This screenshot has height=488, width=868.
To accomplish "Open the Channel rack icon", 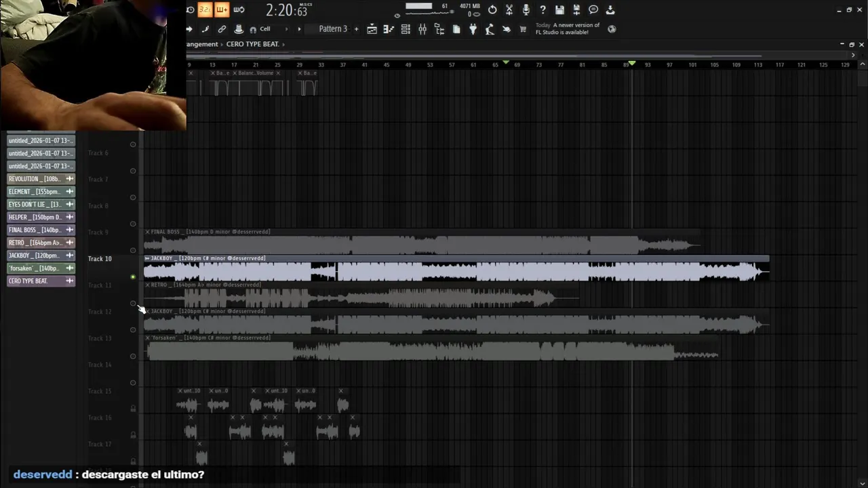I will 406,29.
